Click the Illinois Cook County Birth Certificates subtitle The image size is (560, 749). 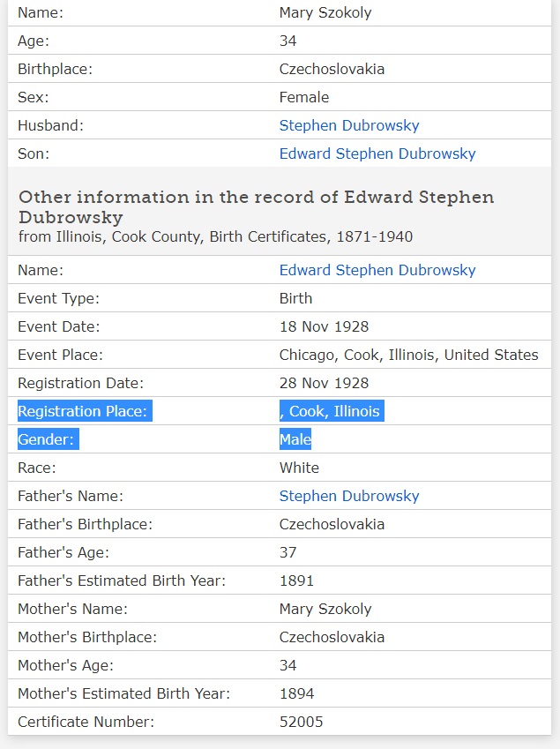[x=215, y=236]
